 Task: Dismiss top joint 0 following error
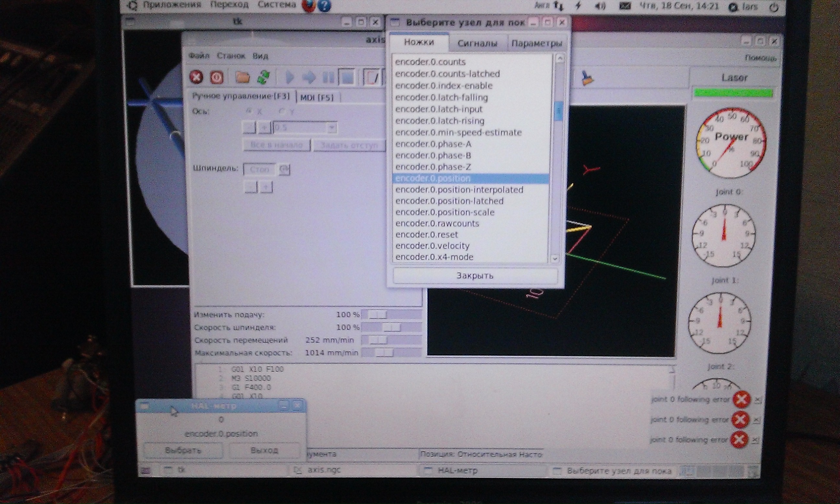758,400
